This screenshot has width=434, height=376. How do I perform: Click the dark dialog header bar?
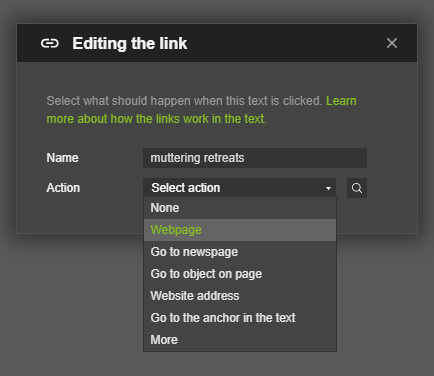[217, 43]
